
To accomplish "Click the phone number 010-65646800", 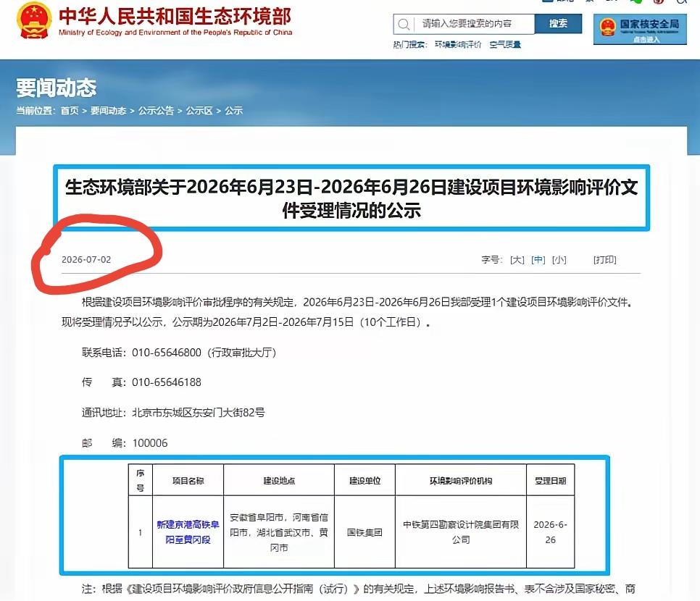I will [x=167, y=353].
